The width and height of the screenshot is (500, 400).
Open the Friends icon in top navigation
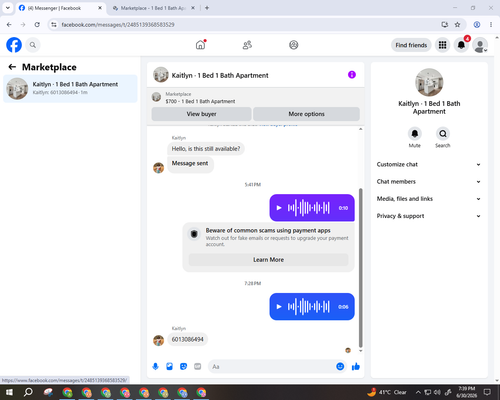tap(247, 45)
